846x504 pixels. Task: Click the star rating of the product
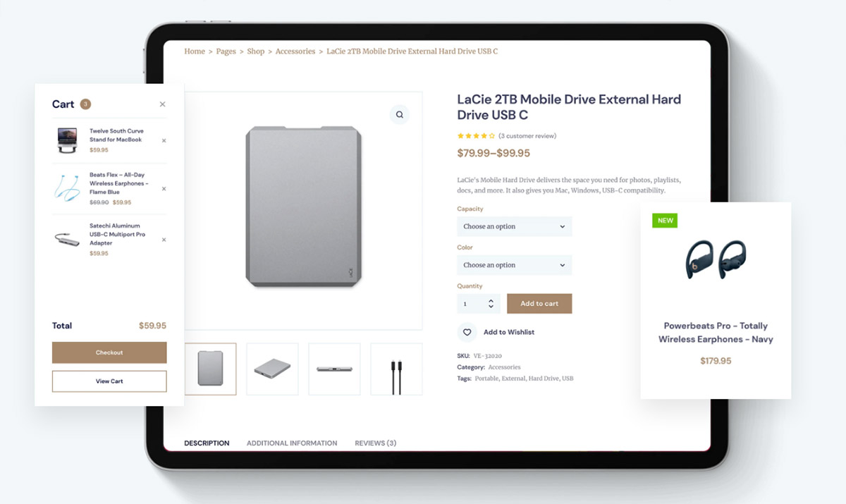[475, 136]
